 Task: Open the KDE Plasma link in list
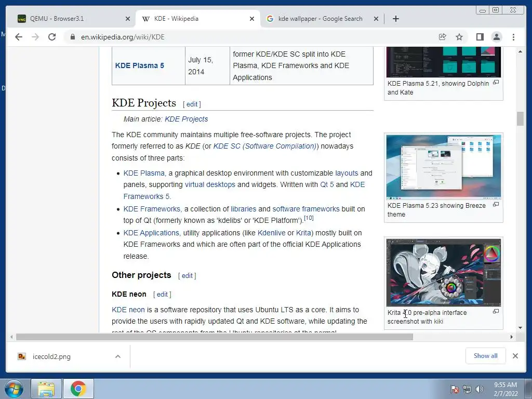[x=144, y=173]
